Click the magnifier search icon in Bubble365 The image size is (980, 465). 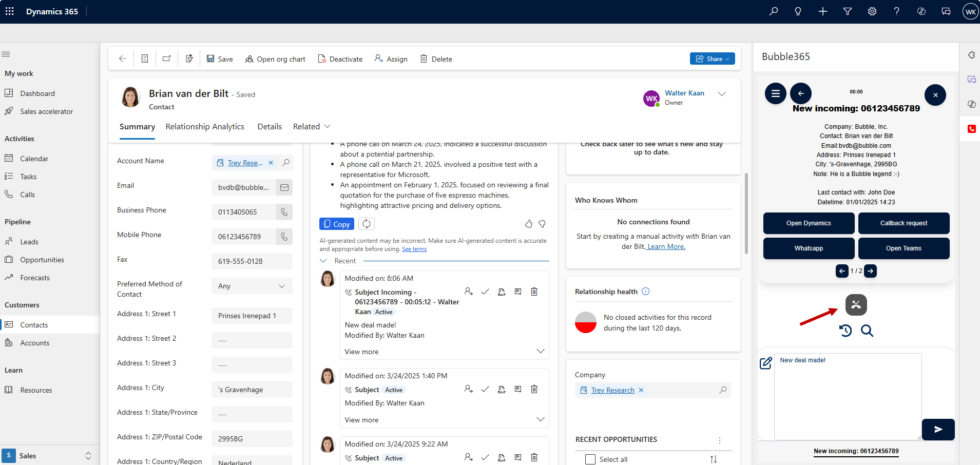pyautogui.click(x=867, y=331)
